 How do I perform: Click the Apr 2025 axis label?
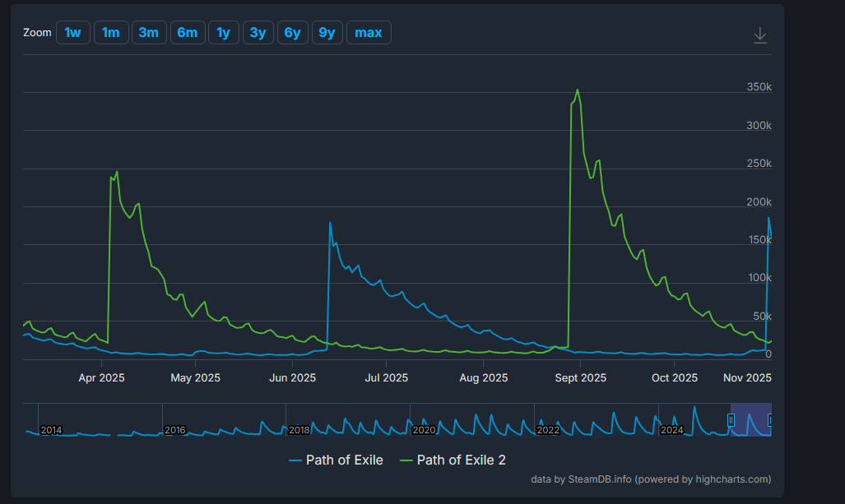(101, 378)
